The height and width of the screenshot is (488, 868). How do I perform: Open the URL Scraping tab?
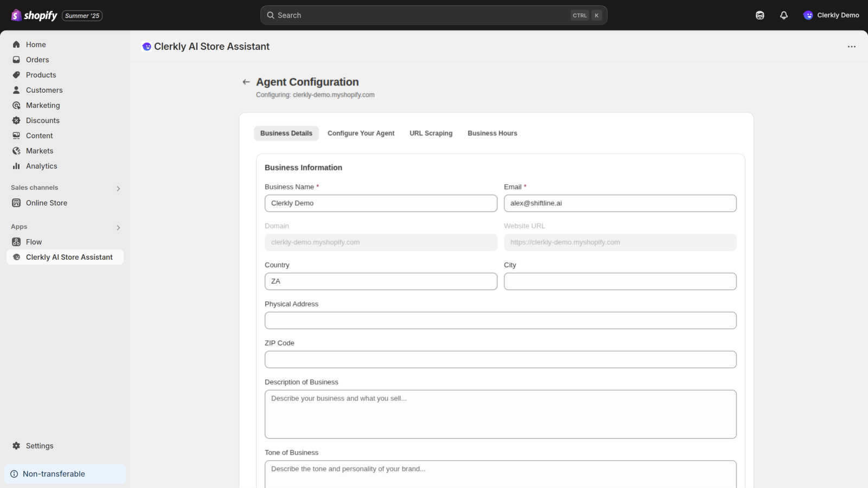[431, 133]
